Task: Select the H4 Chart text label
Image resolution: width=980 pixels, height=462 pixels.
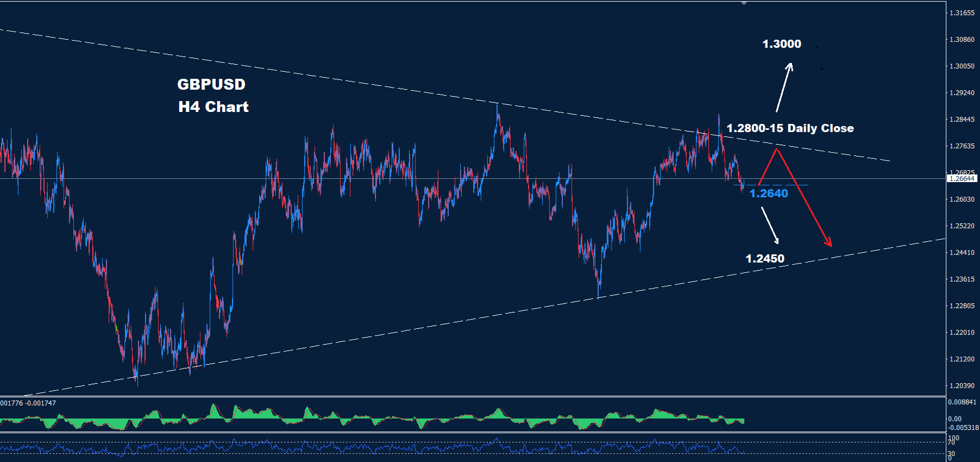Action: coord(213,107)
